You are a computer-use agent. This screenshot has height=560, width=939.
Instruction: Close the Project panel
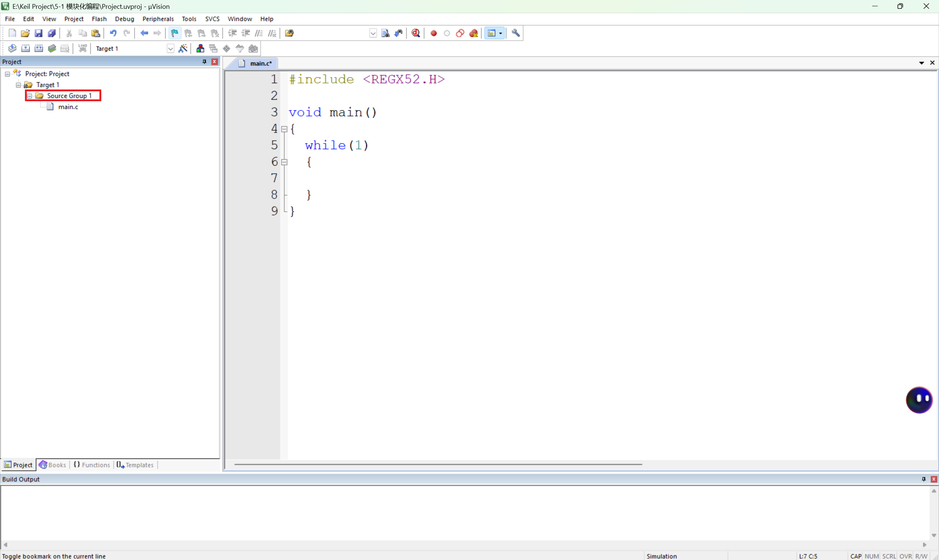[214, 62]
